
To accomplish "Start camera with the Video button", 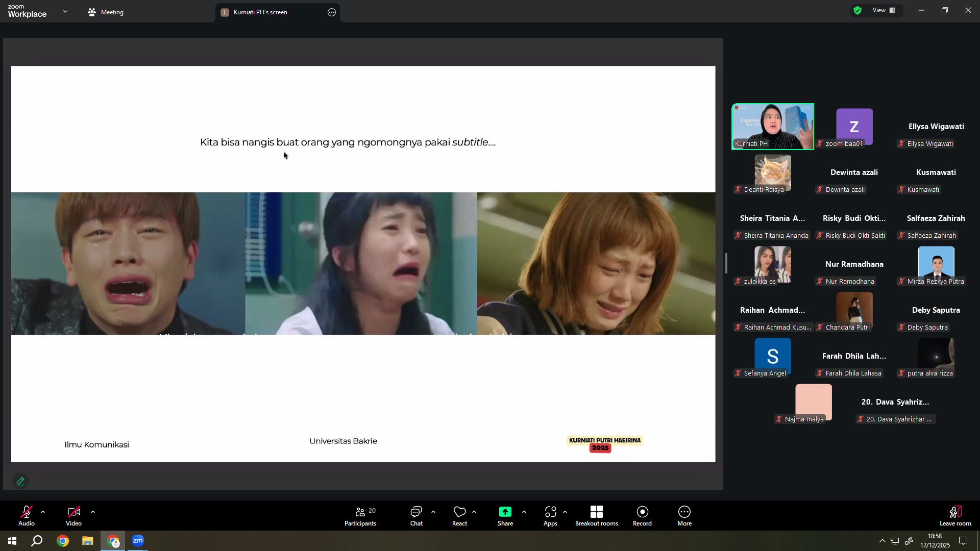I will click(x=73, y=516).
